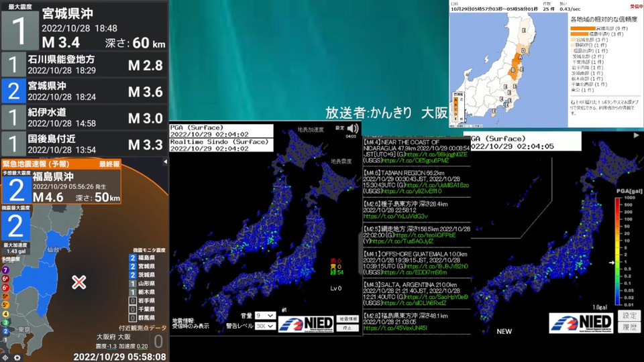Image resolution: width=644 pixels, height=362 pixels.
Task: Click Realtime Sindo (Surface) timestamp box
Action: 221,145
